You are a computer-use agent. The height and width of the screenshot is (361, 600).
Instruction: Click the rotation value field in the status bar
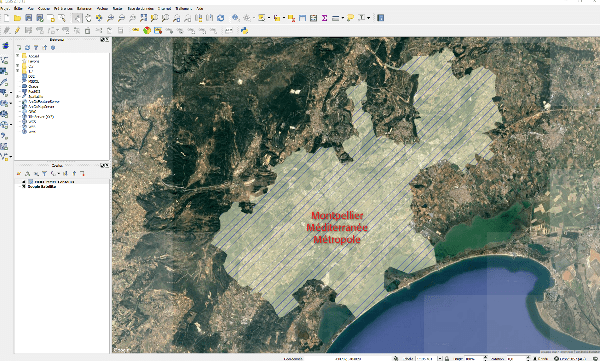pyautogui.click(x=517, y=358)
